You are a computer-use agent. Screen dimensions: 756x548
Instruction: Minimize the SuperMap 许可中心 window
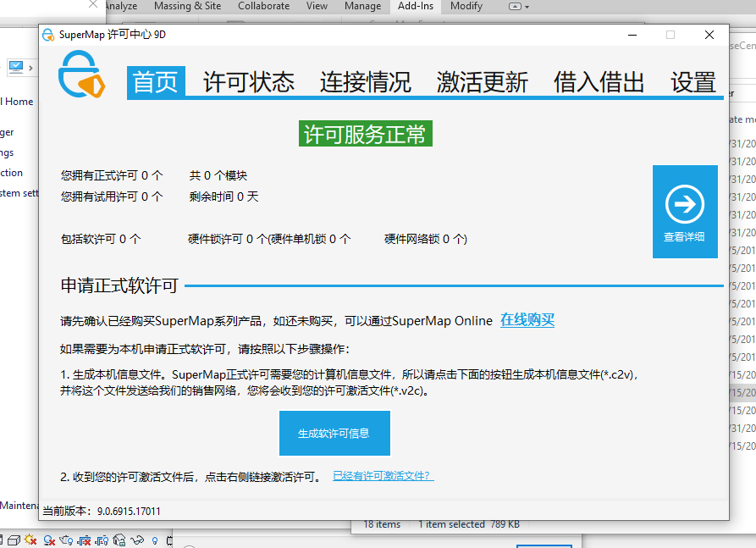coord(632,35)
